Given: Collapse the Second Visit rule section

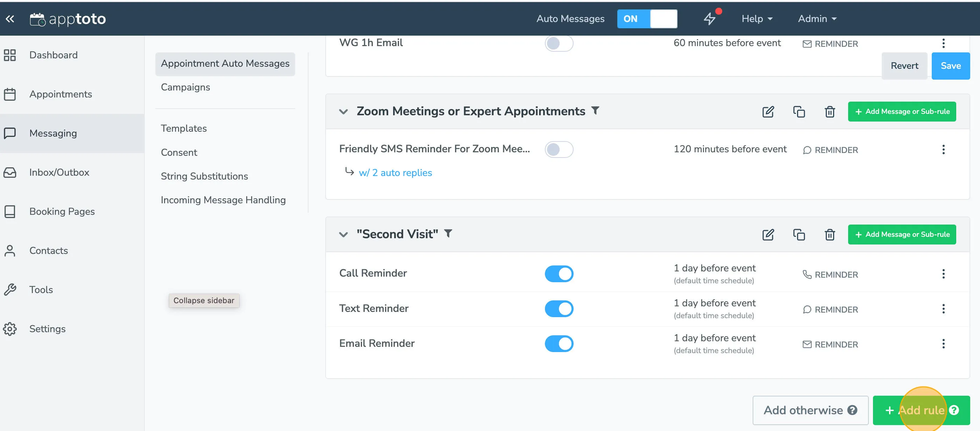Looking at the screenshot, I should [343, 234].
